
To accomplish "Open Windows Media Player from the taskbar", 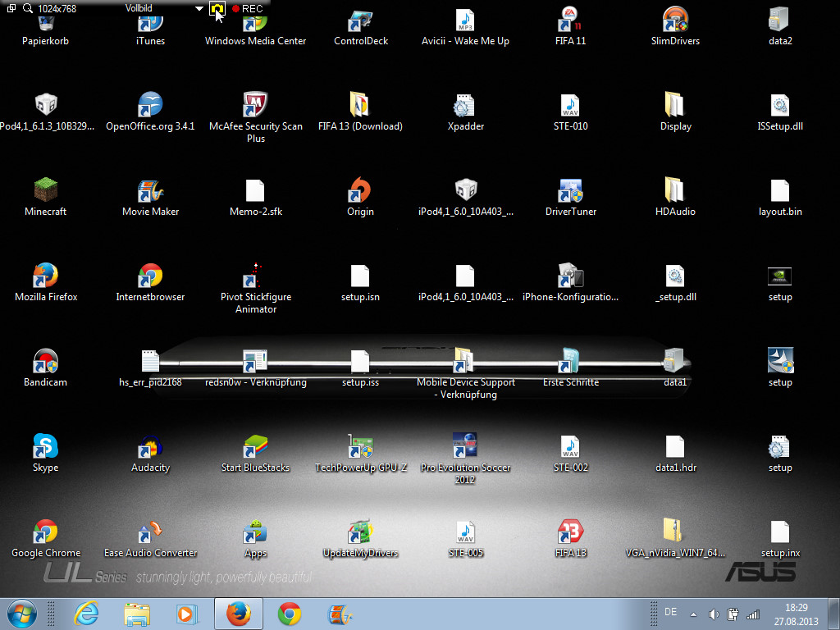I will pos(186,614).
